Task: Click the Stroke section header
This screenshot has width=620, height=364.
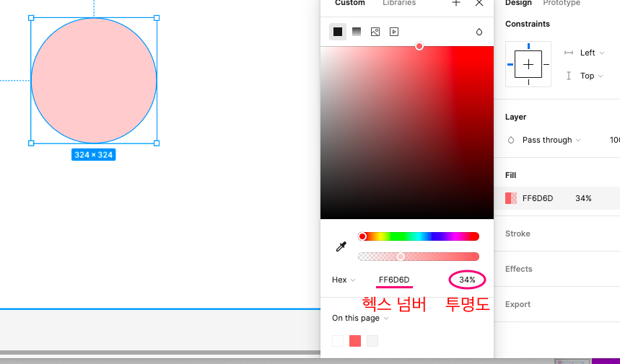Action: [x=518, y=234]
